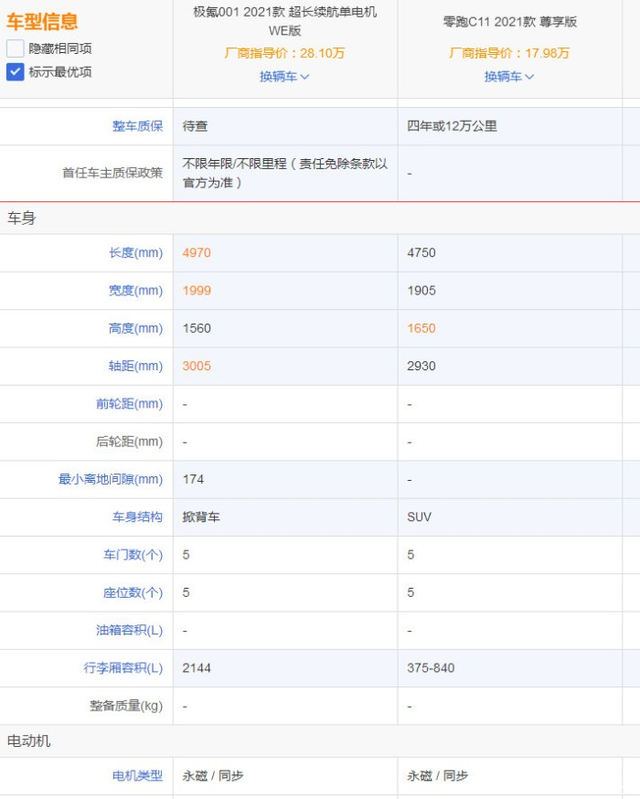
Task: Click the wheelbase value 2930
Action: coord(421,366)
